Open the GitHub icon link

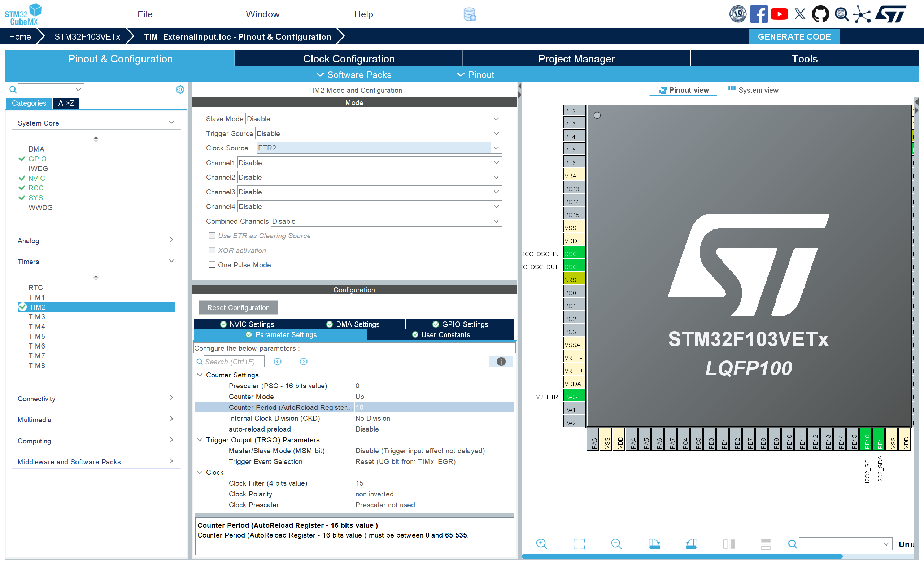(820, 14)
